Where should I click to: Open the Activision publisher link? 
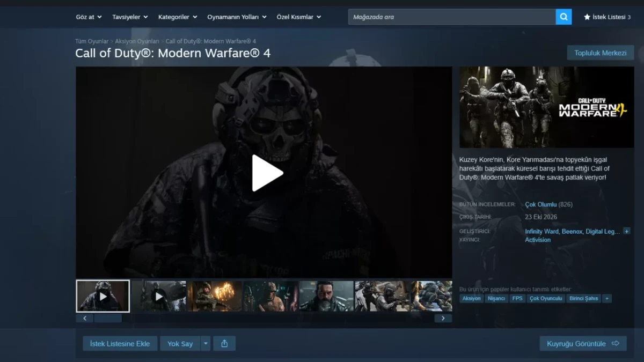tap(538, 240)
